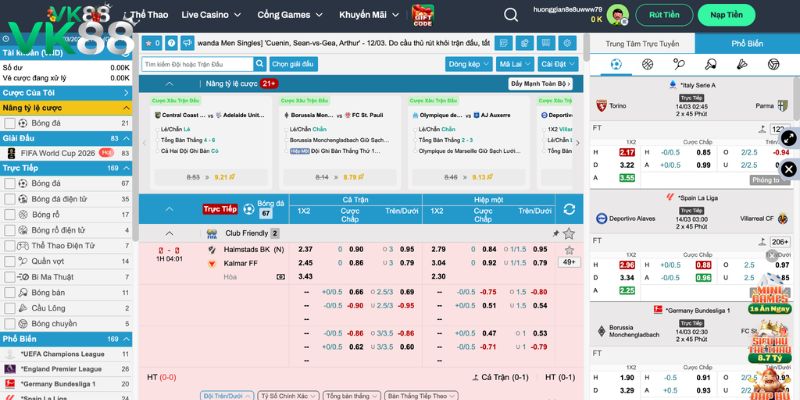This screenshot has width=800, height=400.
Task: Open the user avatar profile
Action: (x=618, y=15)
